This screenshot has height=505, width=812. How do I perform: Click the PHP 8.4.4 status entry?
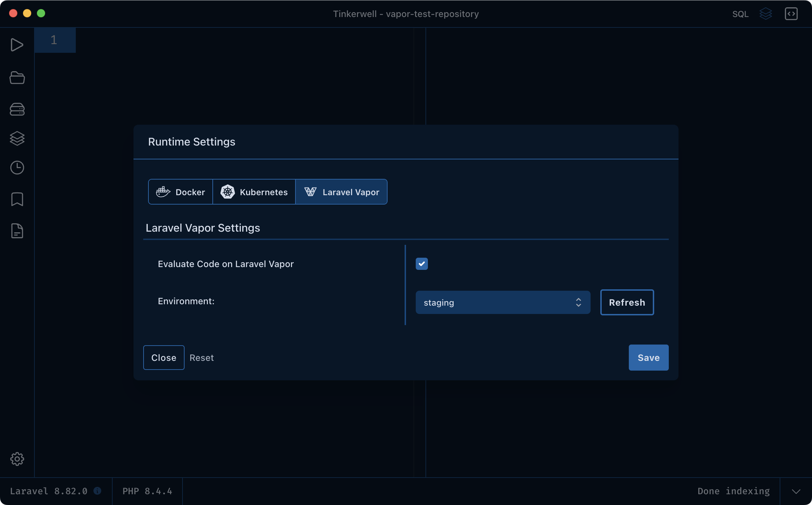(x=147, y=491)
